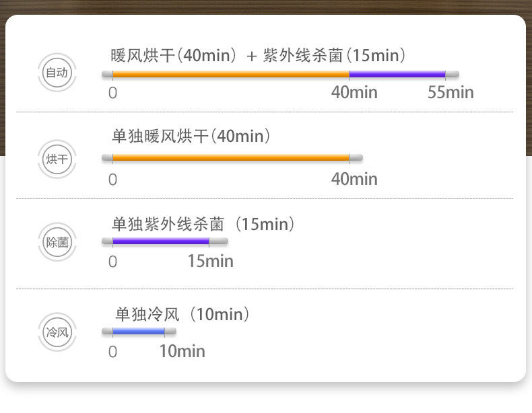532x413 pixels.
Task: Click the 暖风烘干(40min) + 紫外线杀菌 heading
Action: (x=258, y=55)
